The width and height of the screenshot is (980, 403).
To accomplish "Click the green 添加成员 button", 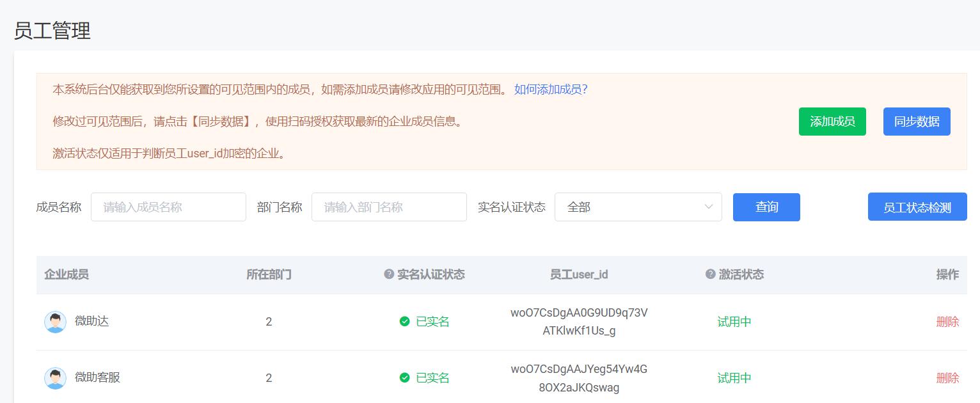I will [x=832, y=122].
